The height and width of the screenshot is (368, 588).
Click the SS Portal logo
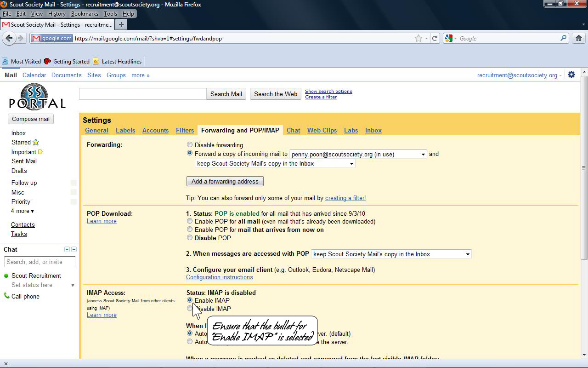pos(37,97)
